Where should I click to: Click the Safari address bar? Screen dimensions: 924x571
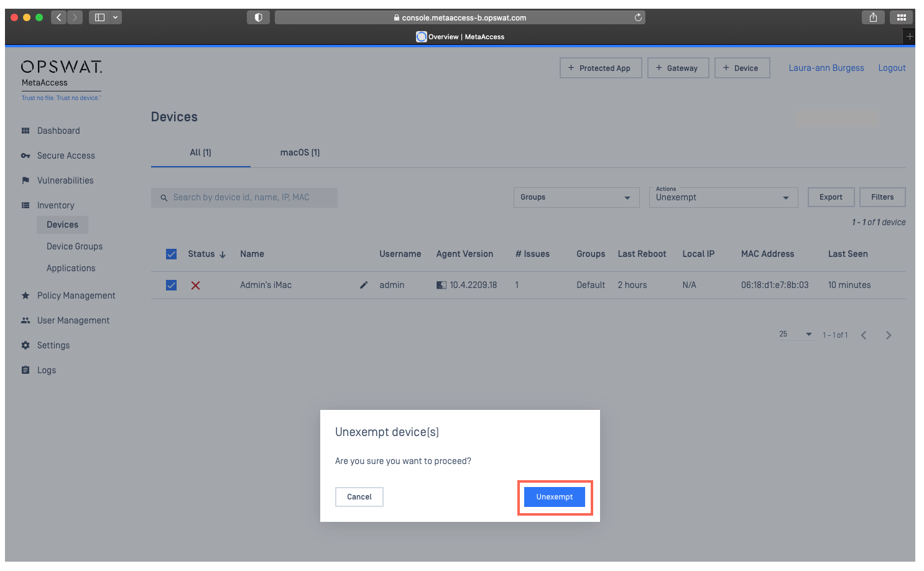click(x=460, y=17)
